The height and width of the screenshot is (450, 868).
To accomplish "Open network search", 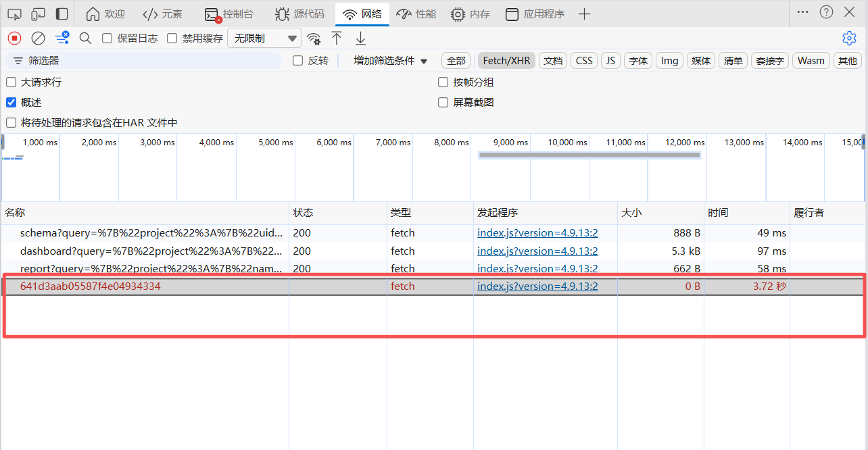I will pyautogui.click(x=85, y=38).
